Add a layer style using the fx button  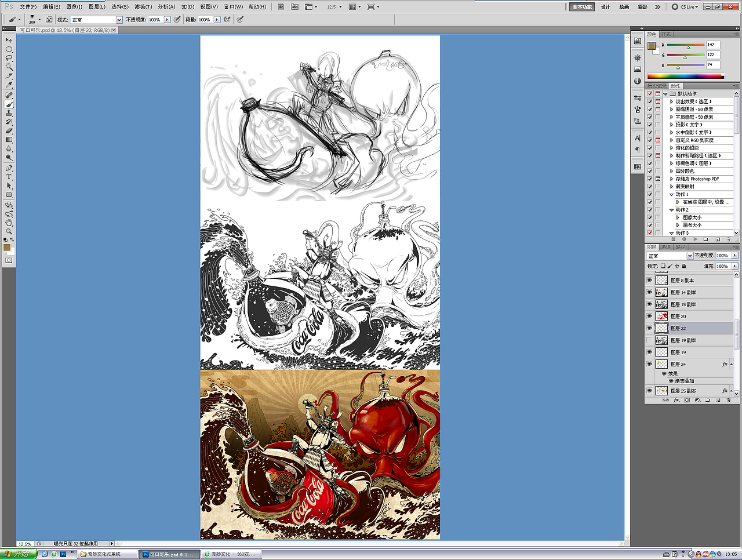(x=676, y=400)
